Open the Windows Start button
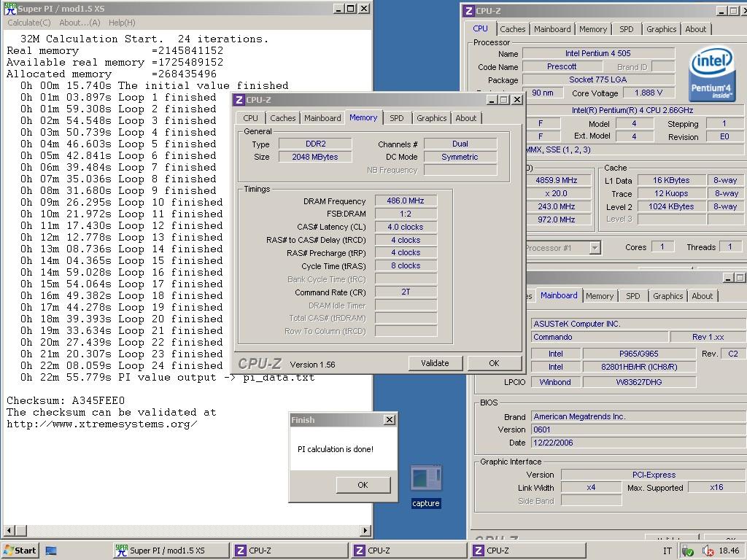This screenshot has width=747, height=560. (x=20, y=551)
